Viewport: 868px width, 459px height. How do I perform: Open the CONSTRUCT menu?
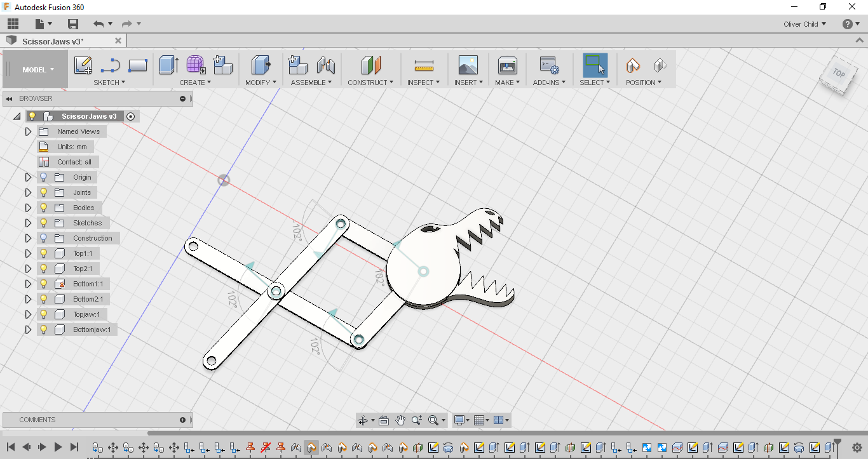(370, 83)
